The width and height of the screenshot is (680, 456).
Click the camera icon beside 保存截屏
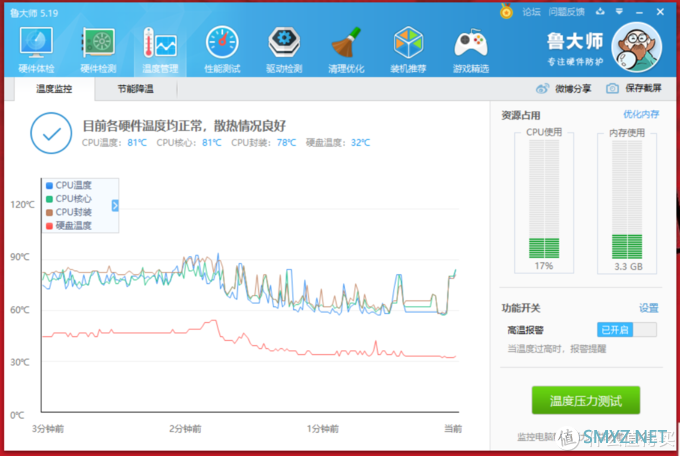(x=612, y=89)
